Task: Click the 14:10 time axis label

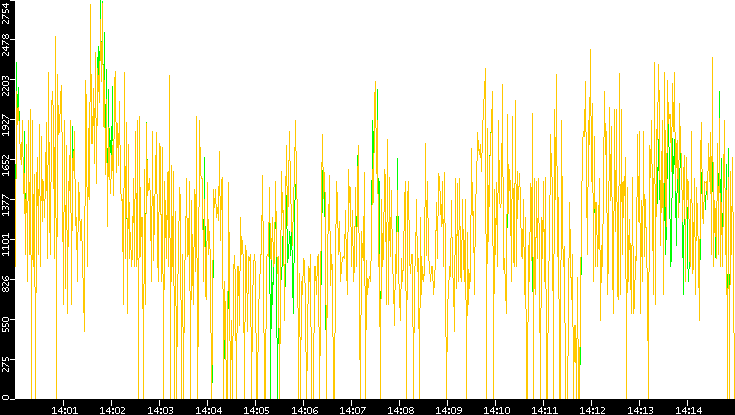Action: (495, 410)
